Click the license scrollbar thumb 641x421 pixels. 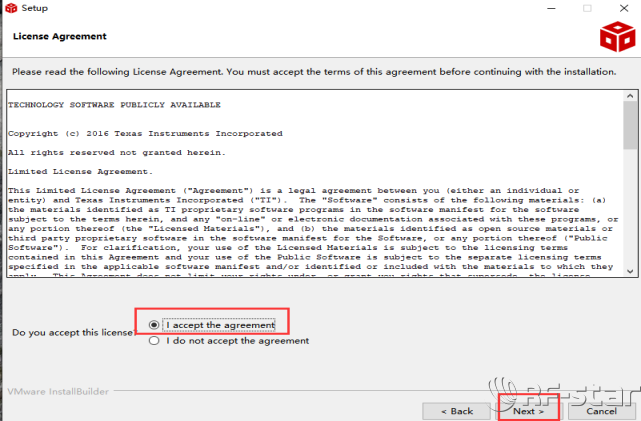pos(629,125)
